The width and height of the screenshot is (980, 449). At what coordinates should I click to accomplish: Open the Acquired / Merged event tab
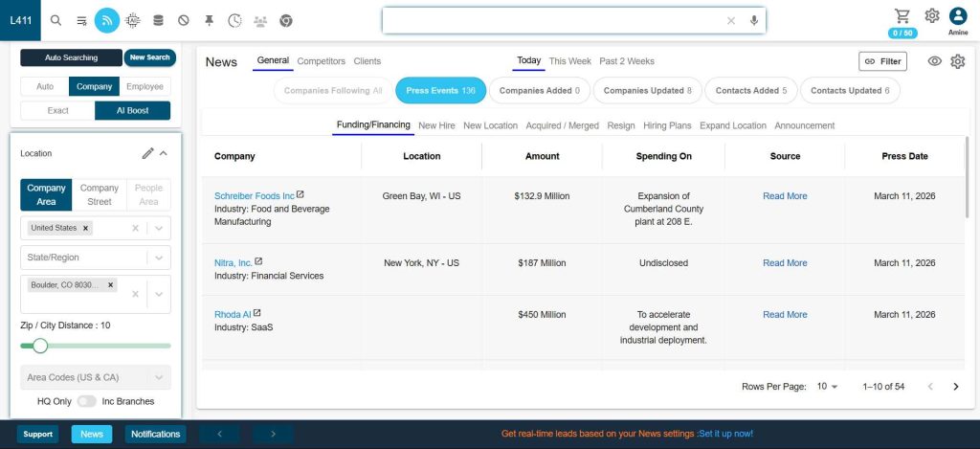(563, 125)
